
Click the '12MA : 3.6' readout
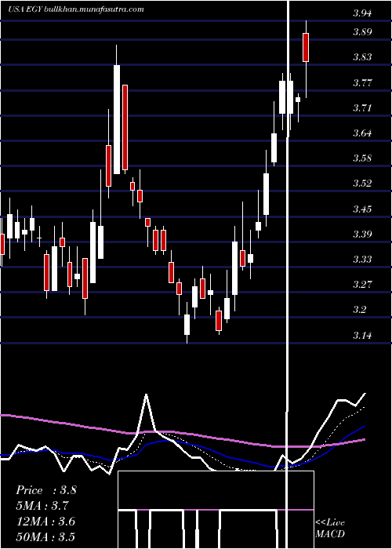[x=45, y=522]
